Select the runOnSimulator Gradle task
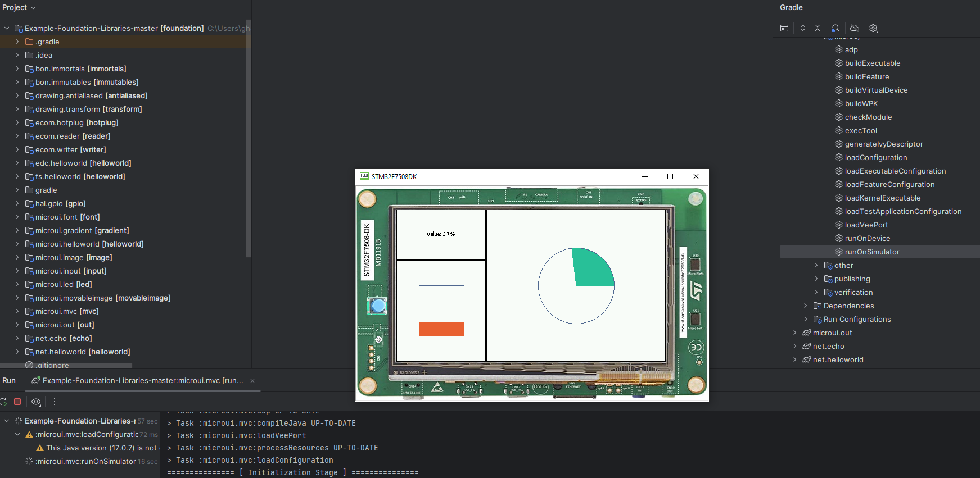Screen dimensions: 980x478 (x=871, y=252)
